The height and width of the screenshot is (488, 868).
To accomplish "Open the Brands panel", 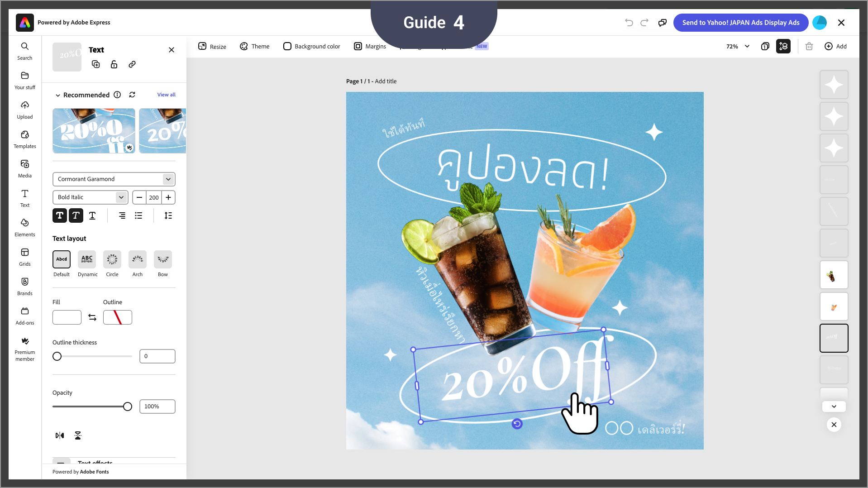I will point(25,287).
